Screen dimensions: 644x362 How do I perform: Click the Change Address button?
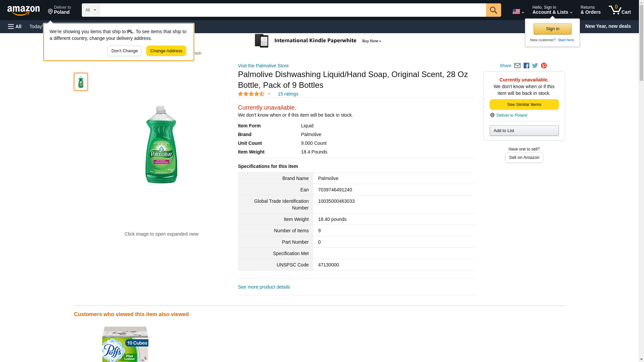click(x=166, y=51)
